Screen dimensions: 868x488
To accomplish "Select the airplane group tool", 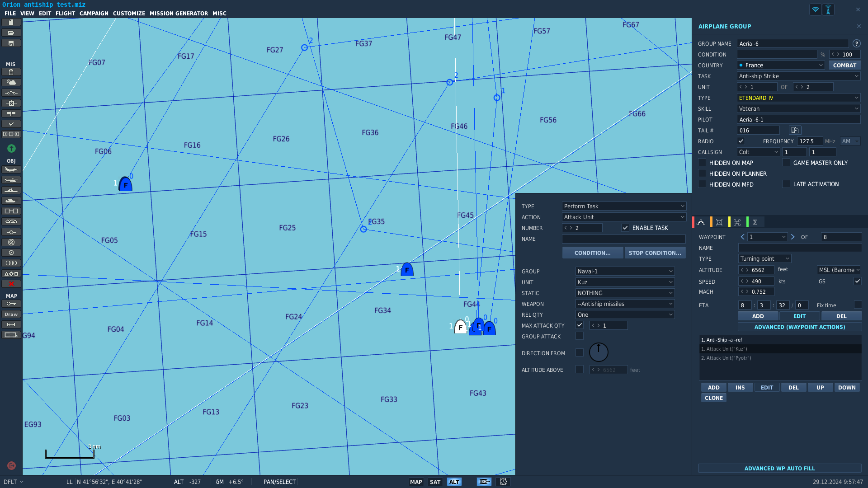I will click(11, 169).
